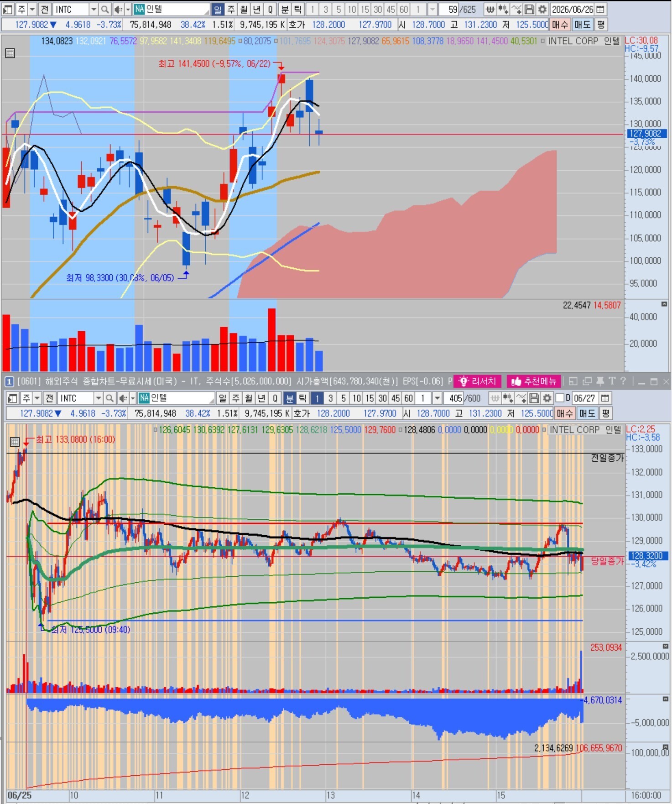
Task: Add an indicator line via top toolbar icon
Action: 516,9
